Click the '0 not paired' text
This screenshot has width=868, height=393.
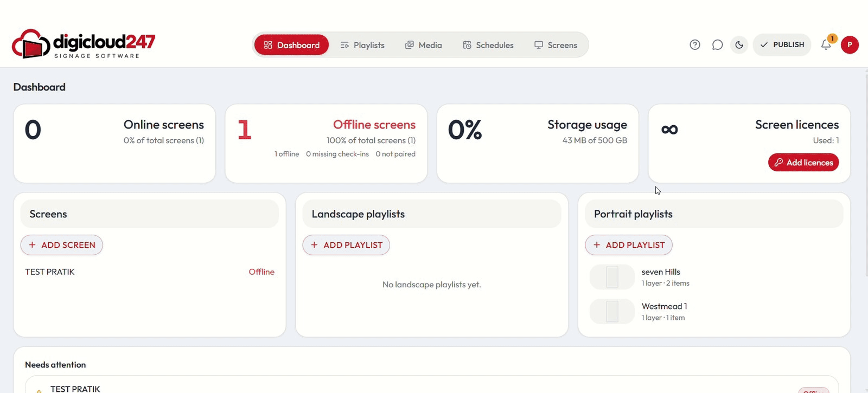click(x=395, y=154)
